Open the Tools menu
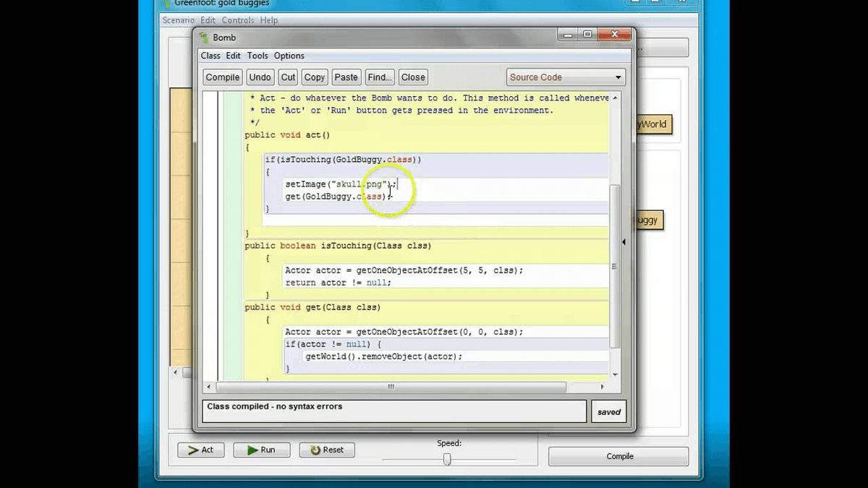The height and width of the screenshot is (488, 868). [x=258, y=56]
